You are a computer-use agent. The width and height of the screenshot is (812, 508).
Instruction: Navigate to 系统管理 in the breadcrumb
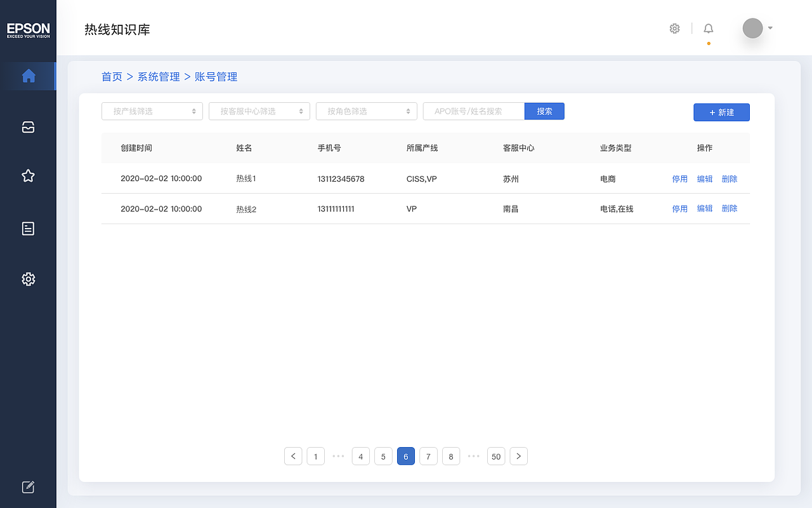click(x=157, y=76)
